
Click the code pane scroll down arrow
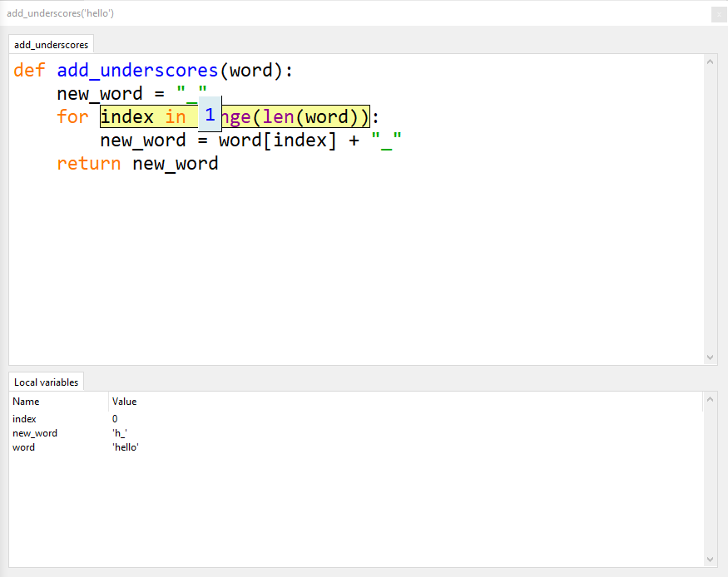click(710, 358)
